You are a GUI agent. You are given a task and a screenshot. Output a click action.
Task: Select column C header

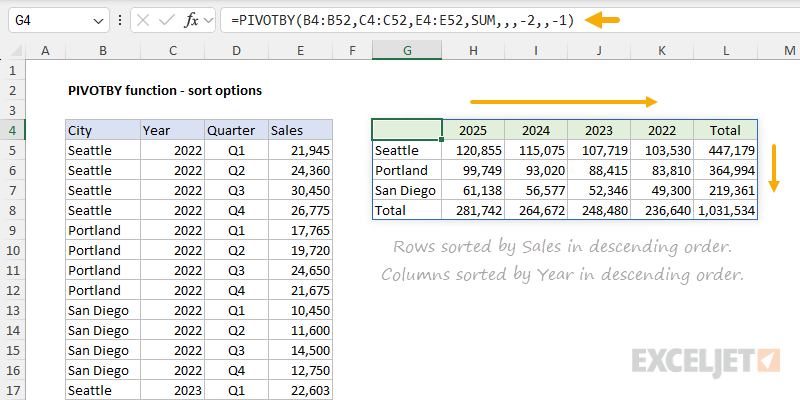pyautogui.click(x=173, y=51)
